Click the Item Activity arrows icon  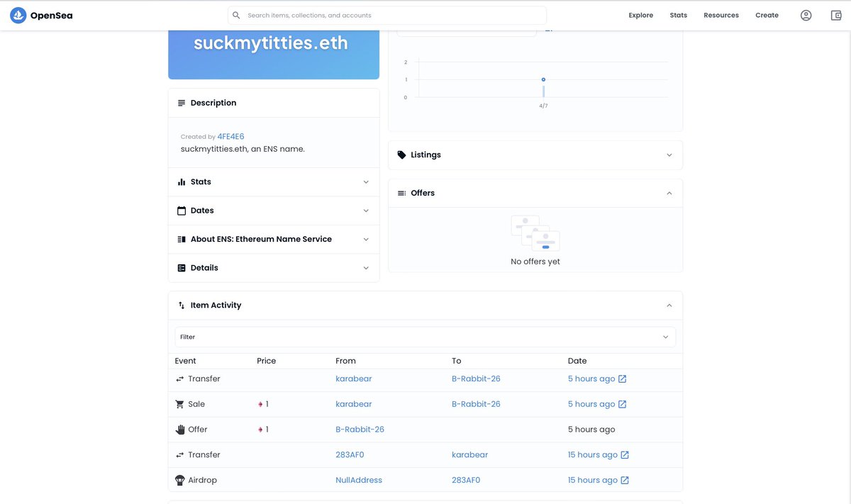point(182,306)
